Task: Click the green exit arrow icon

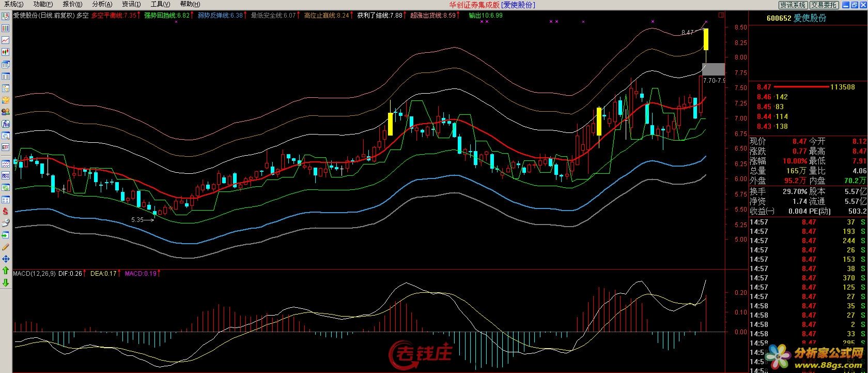Action: pos(6,235)
